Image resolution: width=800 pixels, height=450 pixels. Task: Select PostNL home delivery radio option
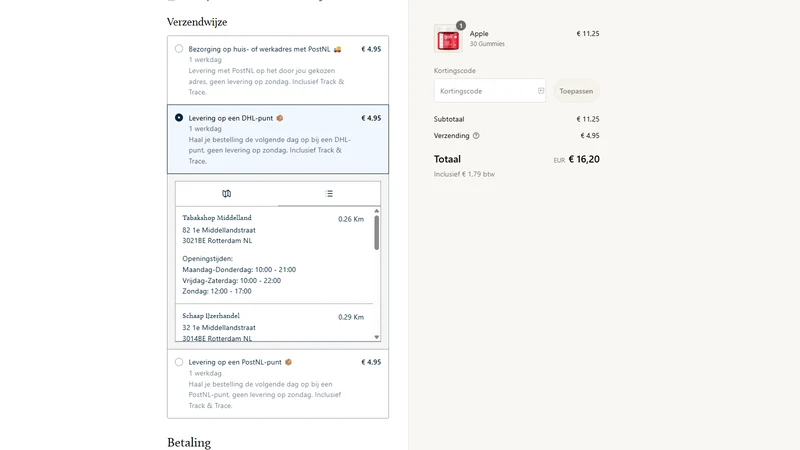pyautogui.click(x=179, y=49)
